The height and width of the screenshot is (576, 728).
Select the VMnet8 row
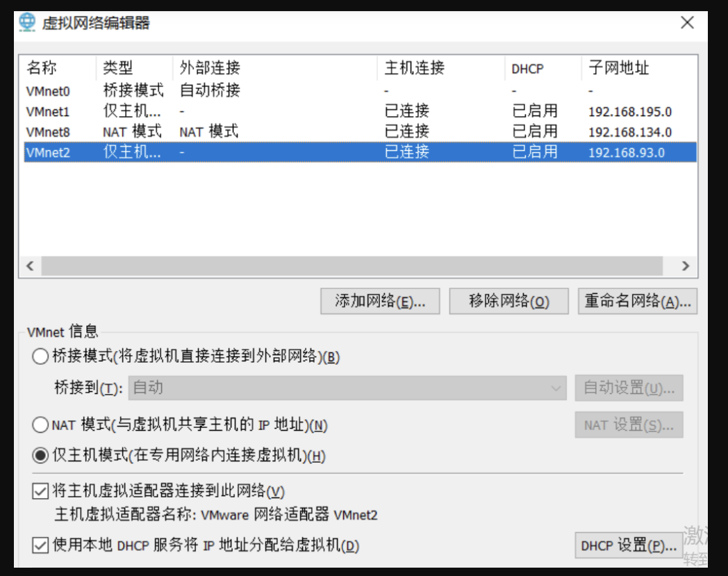pyautogui.click(x=360, y=132)
